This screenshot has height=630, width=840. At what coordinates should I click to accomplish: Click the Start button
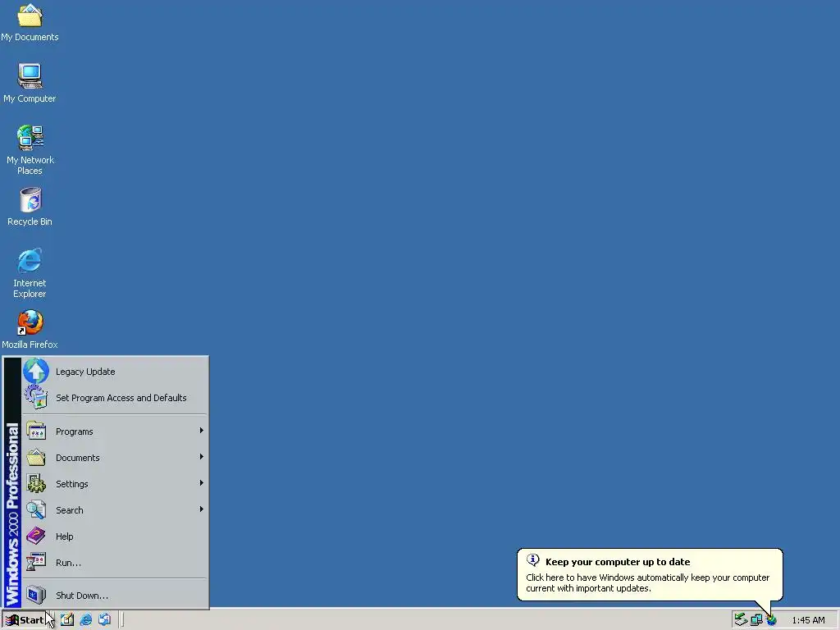click(x=24, y=620)
